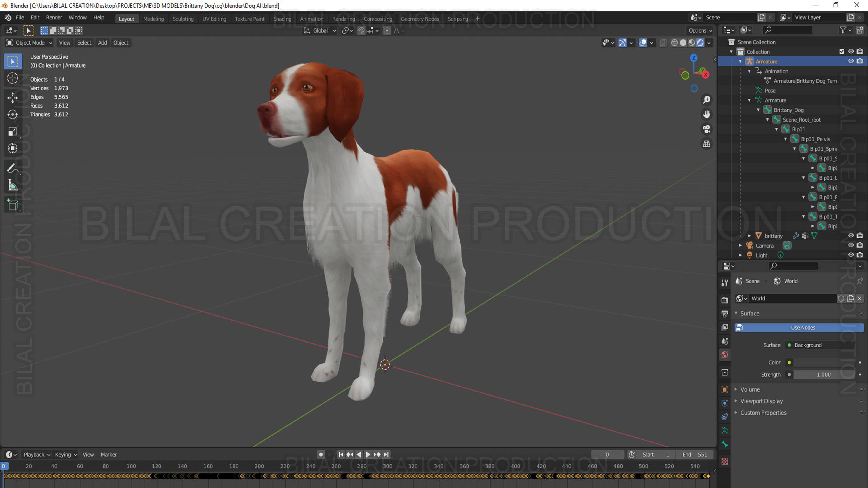Open the Tool properties tab
Viewport: 868px width, 488px height.
[724, 283]
